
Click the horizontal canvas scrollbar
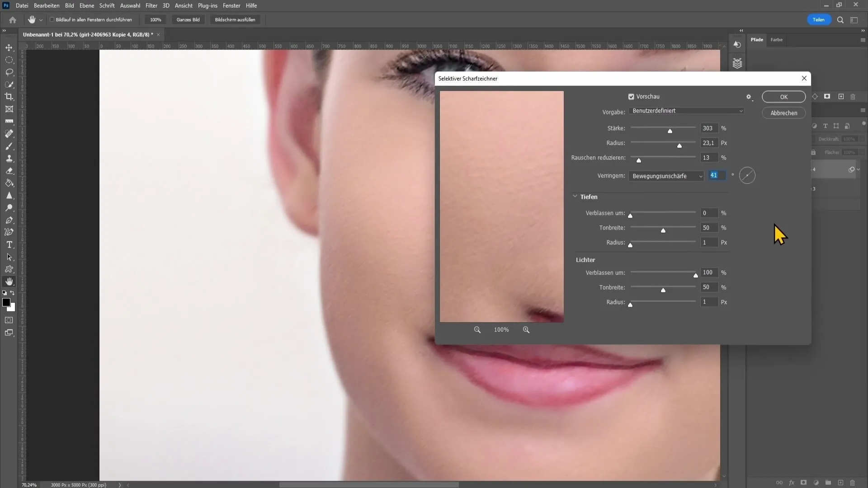click(x=368, y=485)
